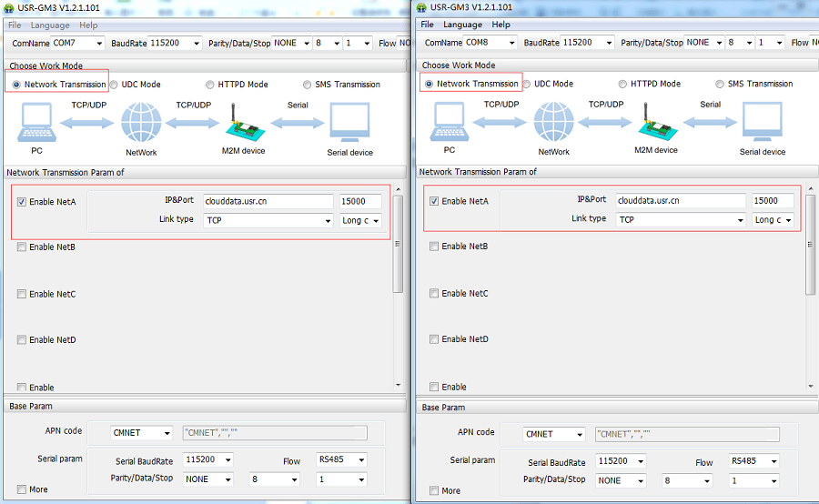Click clouddata.usr.cn address field in right window
Viewport: 819px width, 504px height.
(x=681, y=201)
